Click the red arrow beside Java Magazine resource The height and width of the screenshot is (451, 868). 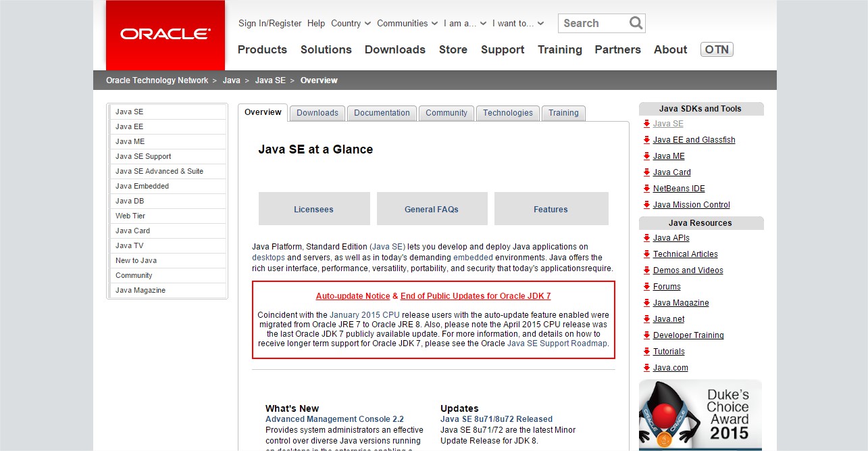pos(646,303)
